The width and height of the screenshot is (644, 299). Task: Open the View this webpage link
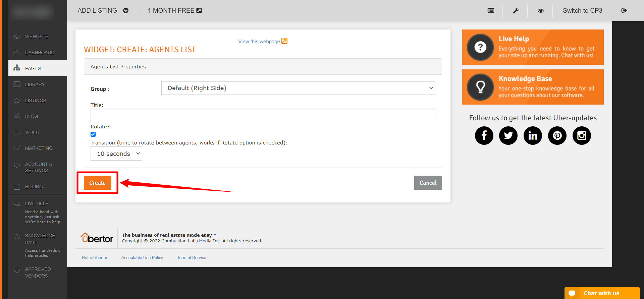click(x=259, y=41)
